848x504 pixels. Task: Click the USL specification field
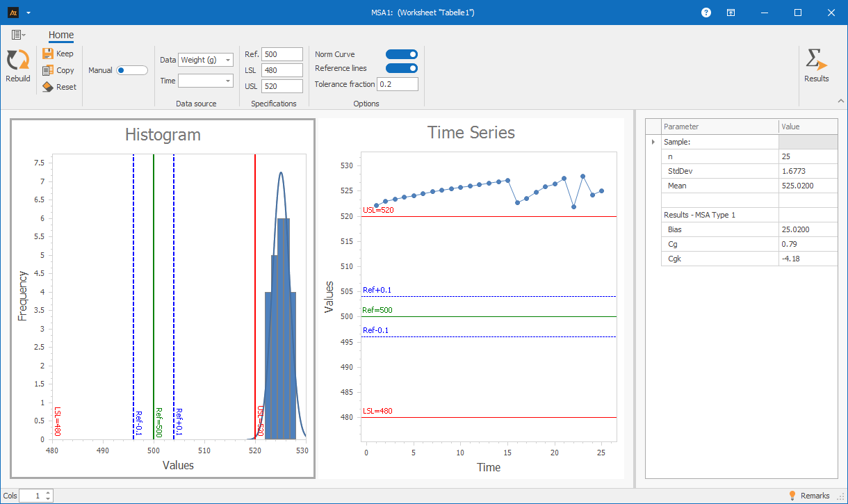point(282,86)
